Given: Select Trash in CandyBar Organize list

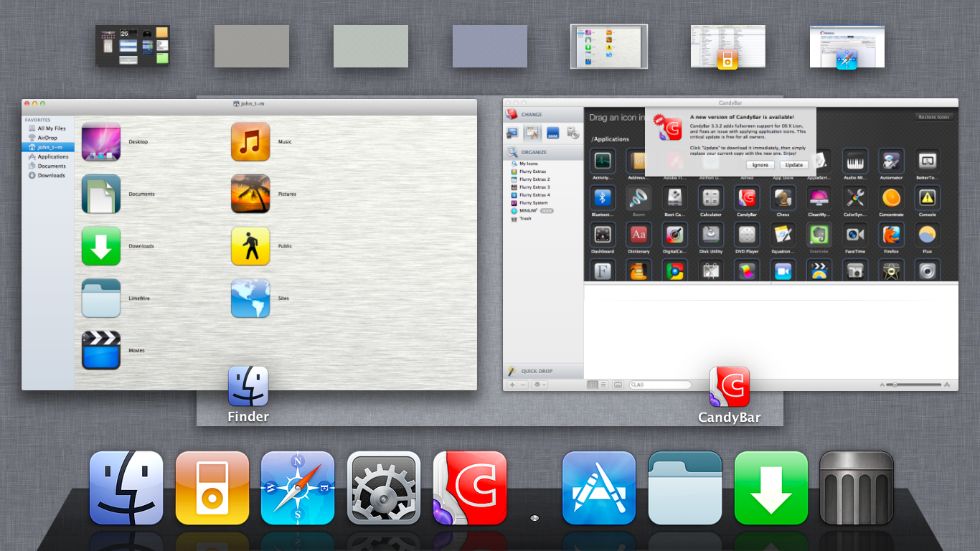Looking at the screenshot, I should (x=543, y=219).
